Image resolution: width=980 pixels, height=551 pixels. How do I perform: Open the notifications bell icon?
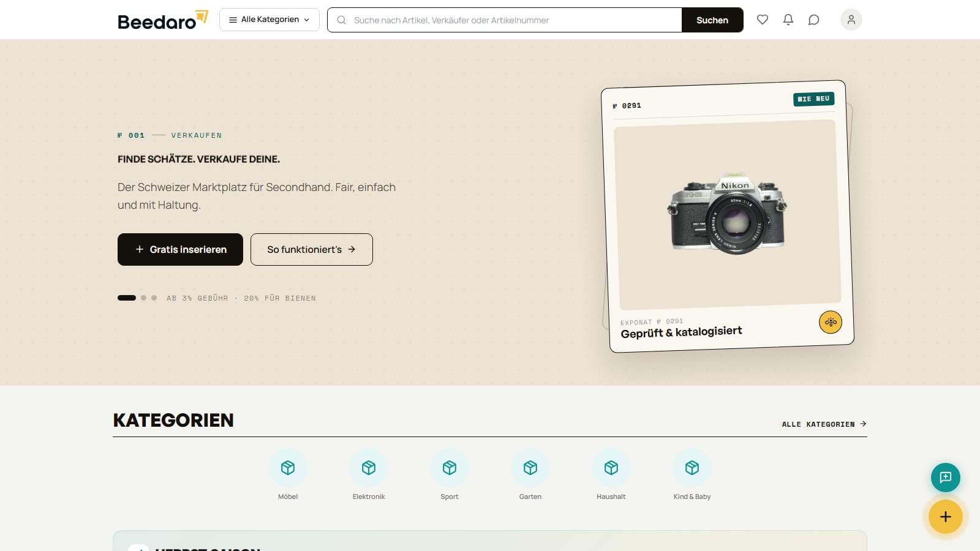(788, 20)
